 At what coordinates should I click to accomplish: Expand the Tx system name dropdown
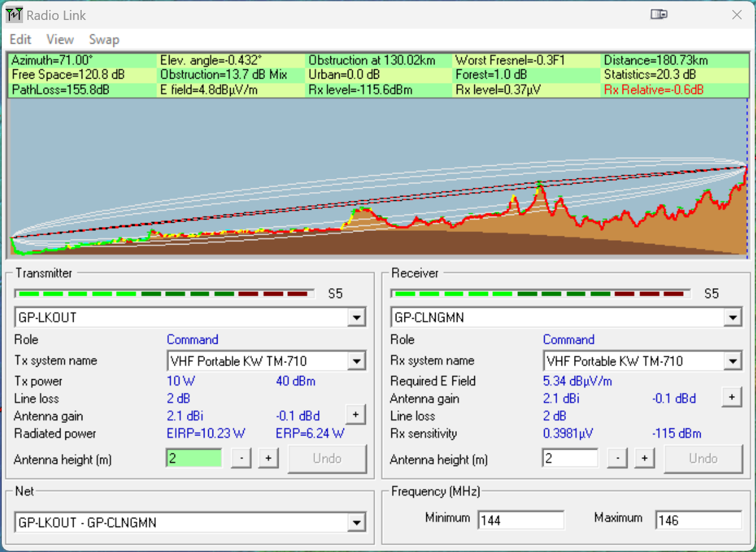(x=356, y=361)
